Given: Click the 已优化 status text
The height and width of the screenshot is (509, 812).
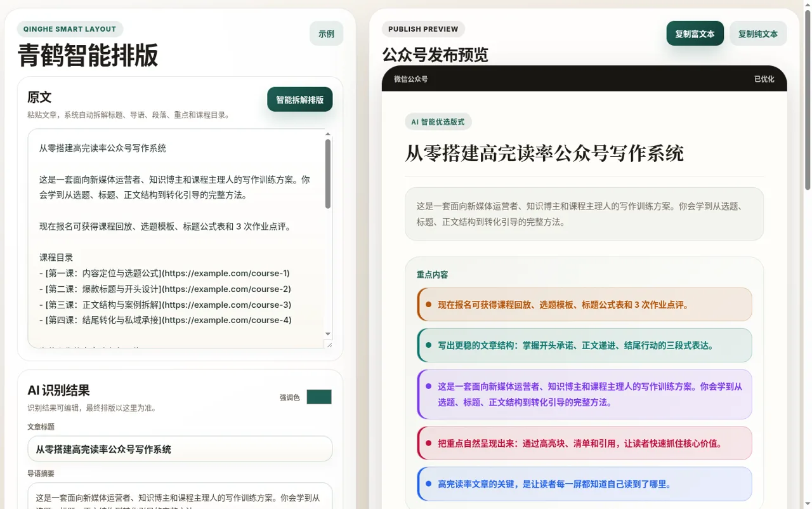Looking at the screenshot, I should pos(764,79).
